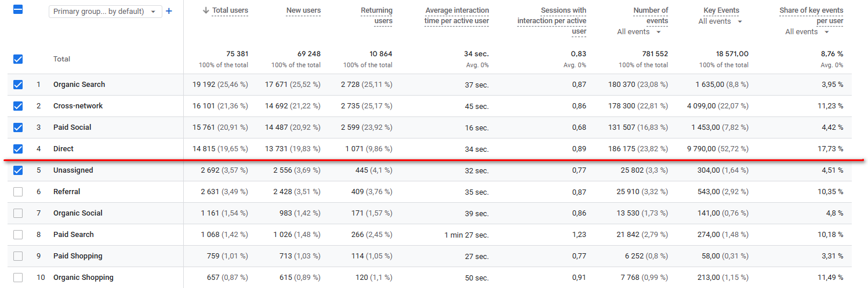Open the Primary group dimension dropdown

tap(105, 12)
